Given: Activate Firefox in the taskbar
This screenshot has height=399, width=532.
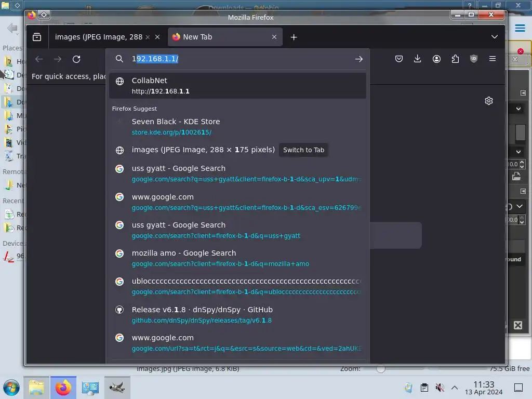Looking at the screenshot, I should pos(63,388).
